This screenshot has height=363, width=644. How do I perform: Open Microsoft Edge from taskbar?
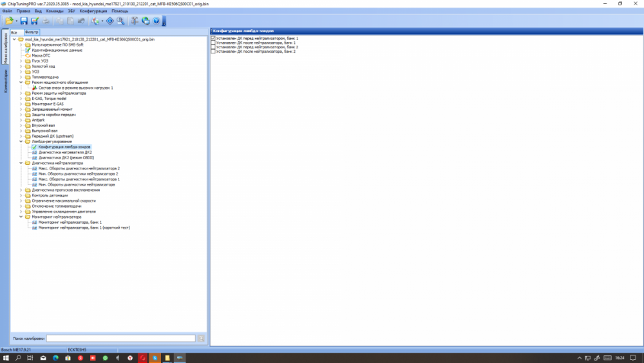coord(55,358)
